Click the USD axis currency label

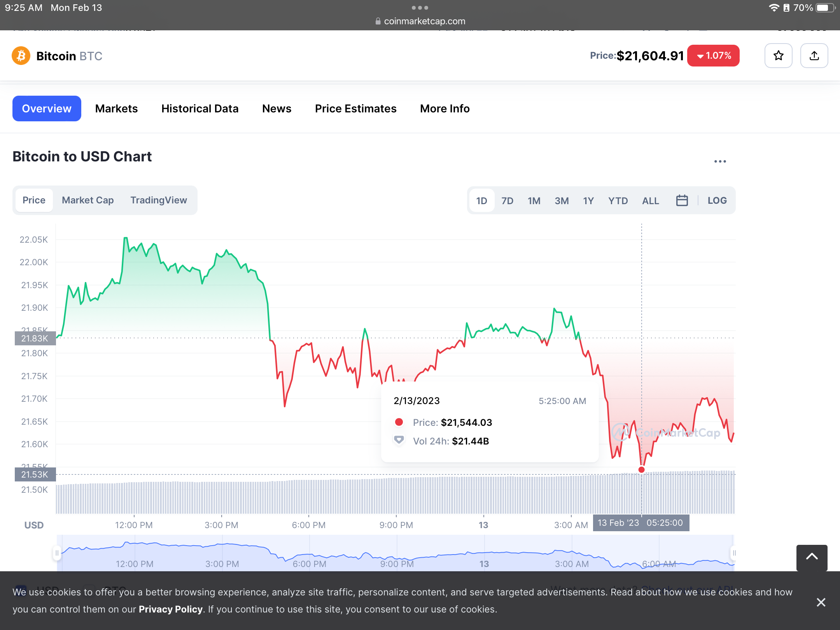pyautogui.click(x=34, y=525)
